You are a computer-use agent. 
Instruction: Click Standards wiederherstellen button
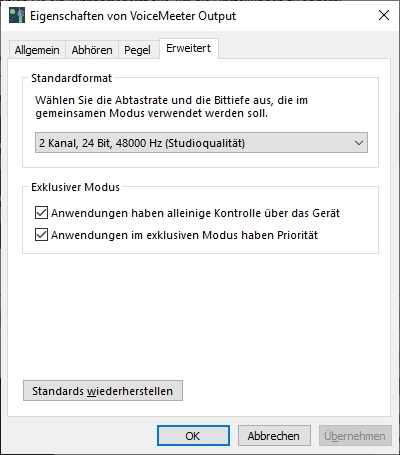pos(103,391)
